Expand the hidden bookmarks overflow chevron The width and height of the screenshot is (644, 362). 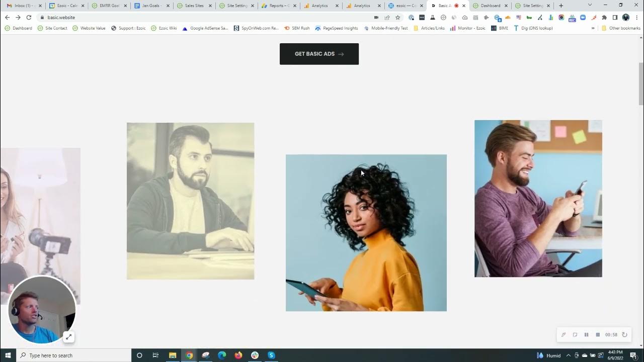(593, 28)
